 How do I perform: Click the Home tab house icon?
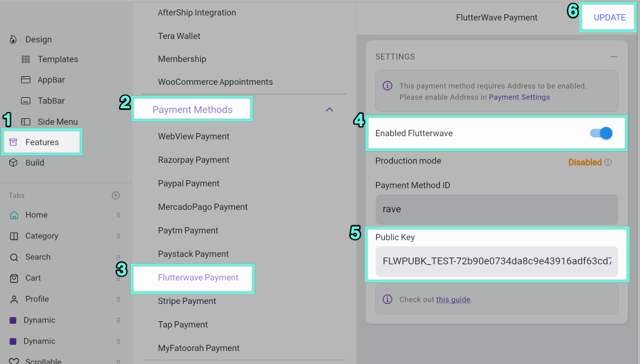click(14, 215)
